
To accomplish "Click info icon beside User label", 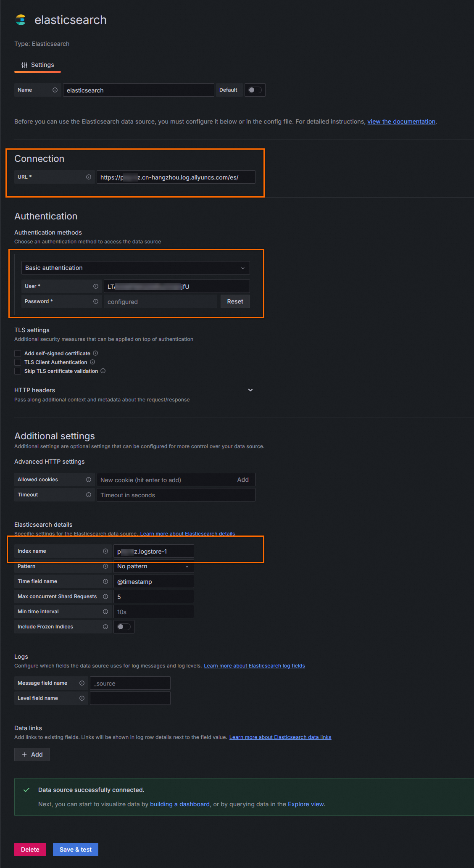I will [96, 286].
